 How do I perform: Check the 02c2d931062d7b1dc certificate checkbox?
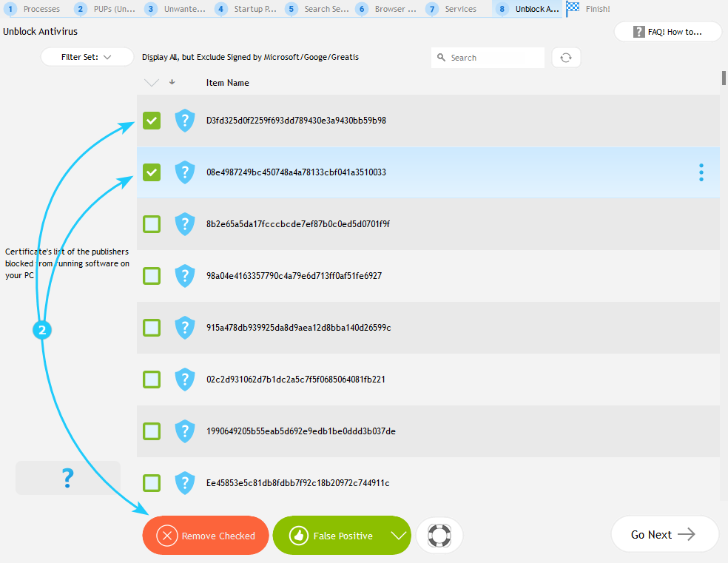click(152, 380)
